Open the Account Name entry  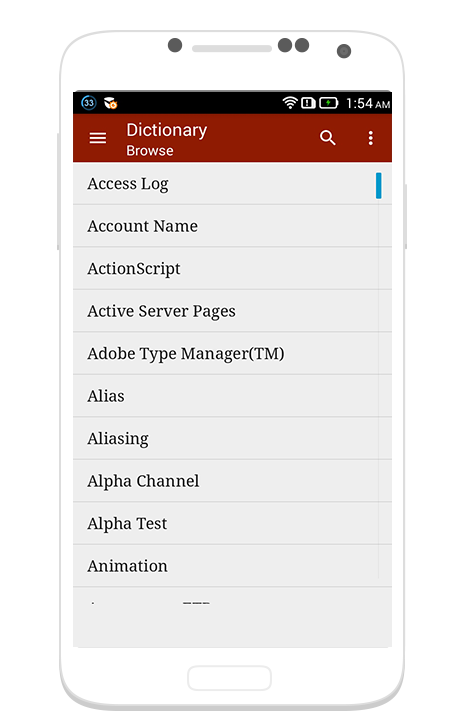coord(232,226)
